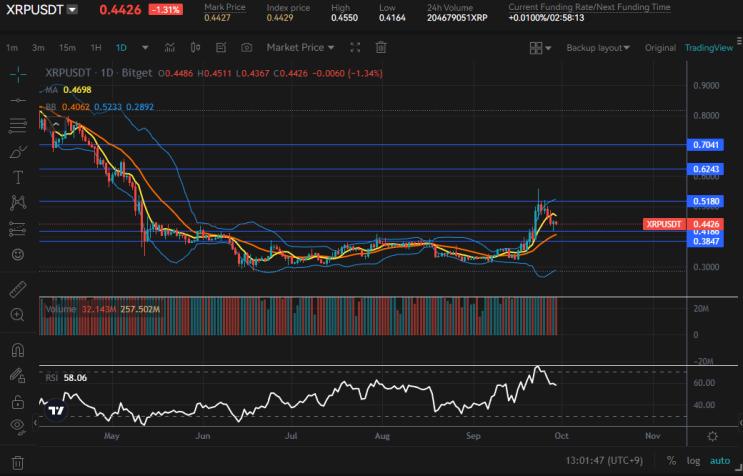Viewport: 743px width, 476px height.
Task: Click the Volume indicator legend label
Action: [x=61, y=309]
